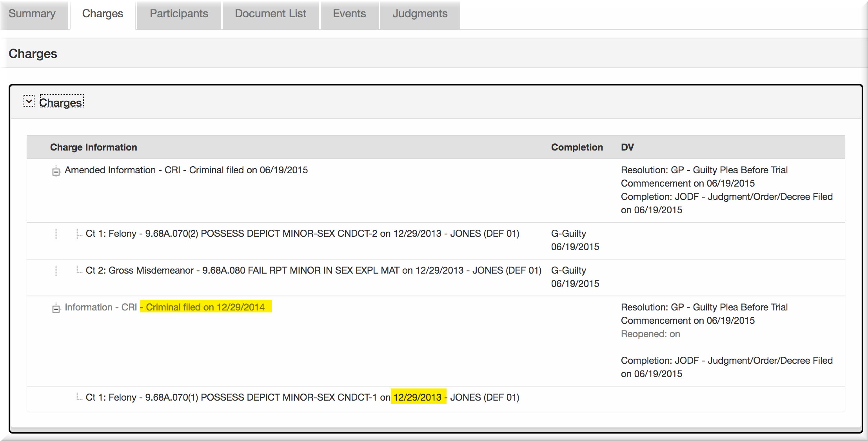Collapse the Information CRI filed 12/29/2014 node

click(x=56, y=309)
